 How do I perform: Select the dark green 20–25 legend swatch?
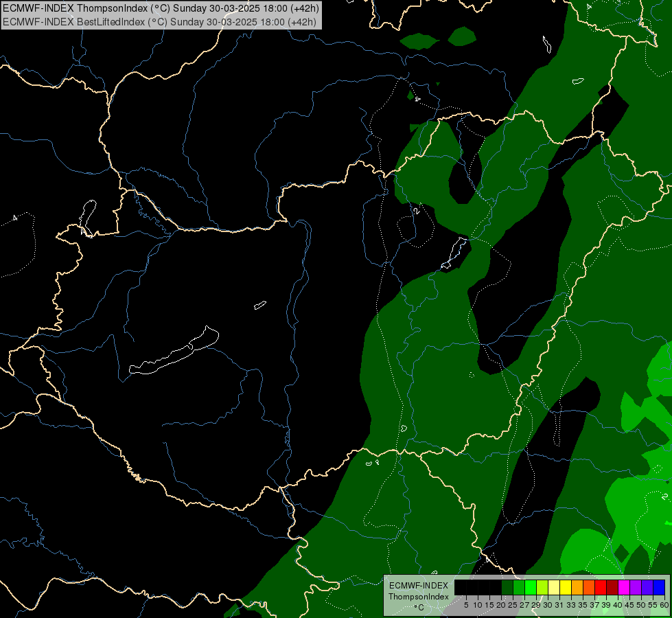(x=507, y=588)
